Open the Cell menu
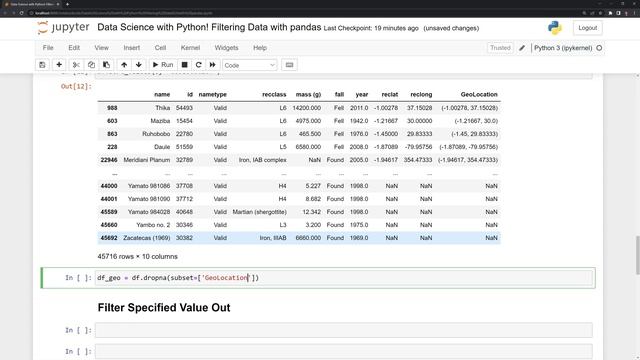The width and height of the screenshot is (640, 360). [x=160, y=48]
